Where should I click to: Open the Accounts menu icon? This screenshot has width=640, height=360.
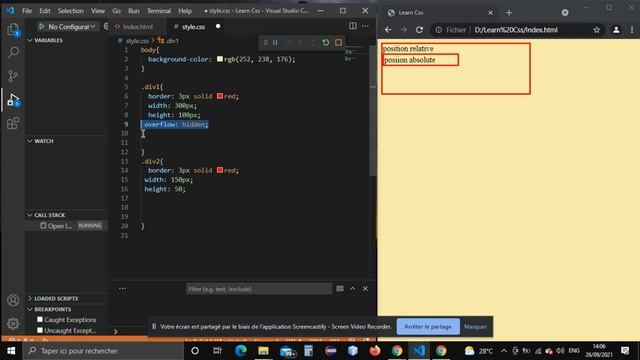click(x=13, y=300)
